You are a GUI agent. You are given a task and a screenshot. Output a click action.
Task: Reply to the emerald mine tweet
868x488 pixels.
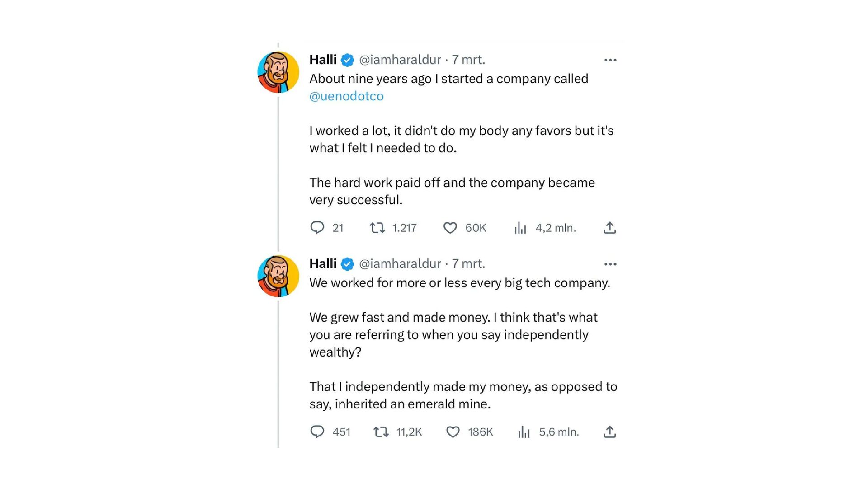(317, 432)
